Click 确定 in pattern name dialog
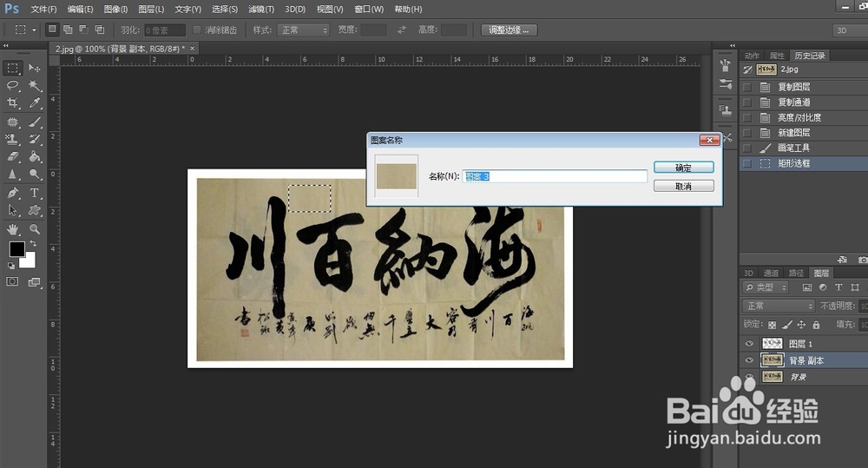The image size is (868, 468). 684,168
